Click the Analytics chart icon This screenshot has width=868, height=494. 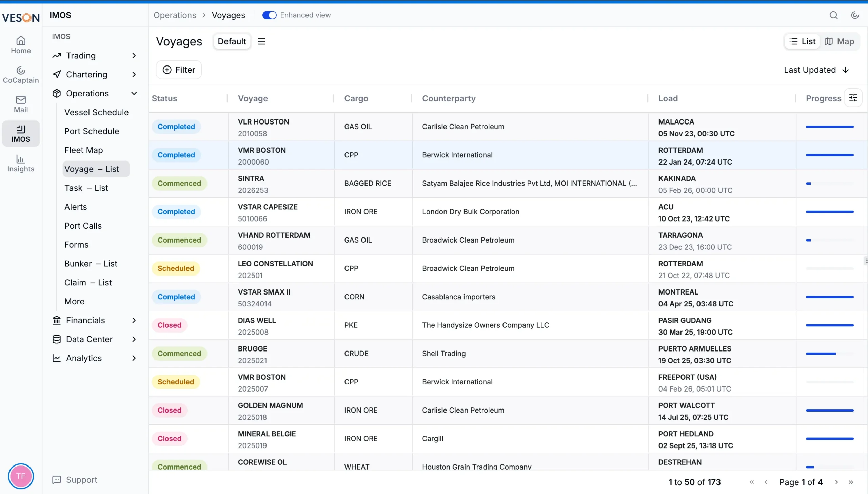57,358
